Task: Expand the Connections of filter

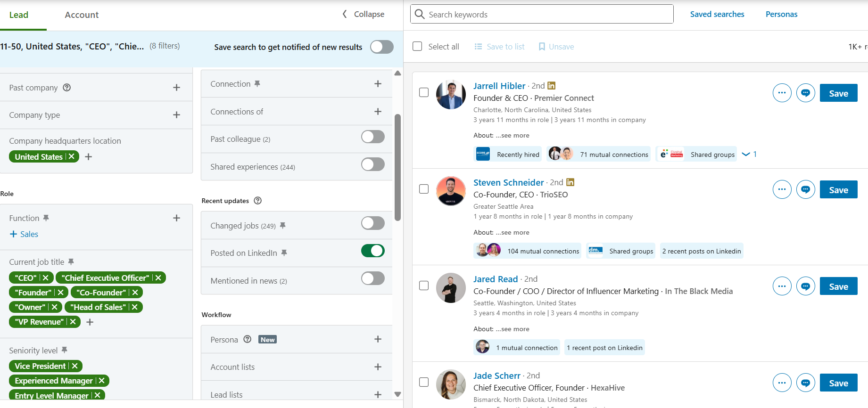Action: click(x=378, y=112)
